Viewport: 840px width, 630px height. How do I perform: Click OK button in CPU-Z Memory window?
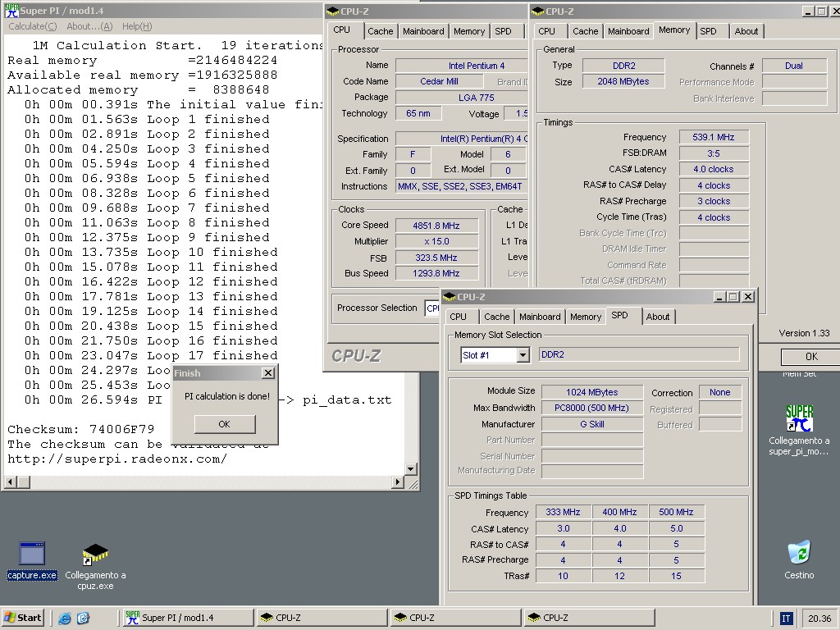point(811,356)
